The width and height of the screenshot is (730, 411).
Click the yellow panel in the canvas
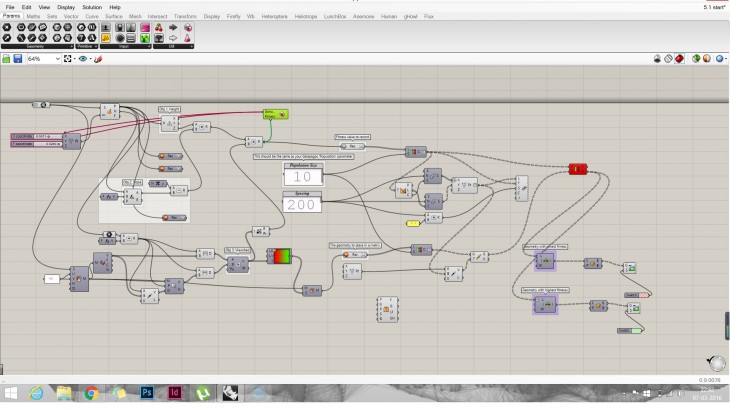[x=414, y=222]
